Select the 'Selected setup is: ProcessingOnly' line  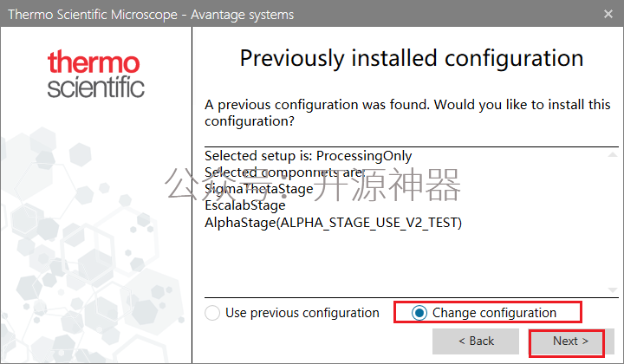[308, 155]
